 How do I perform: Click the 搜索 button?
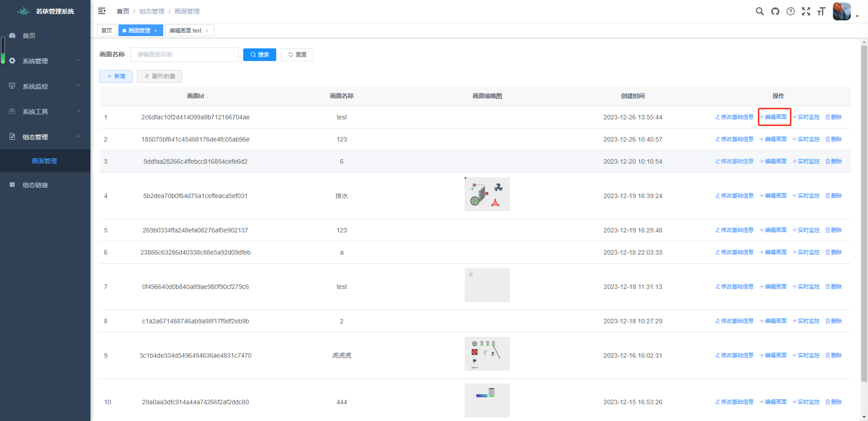click(259, 55)
